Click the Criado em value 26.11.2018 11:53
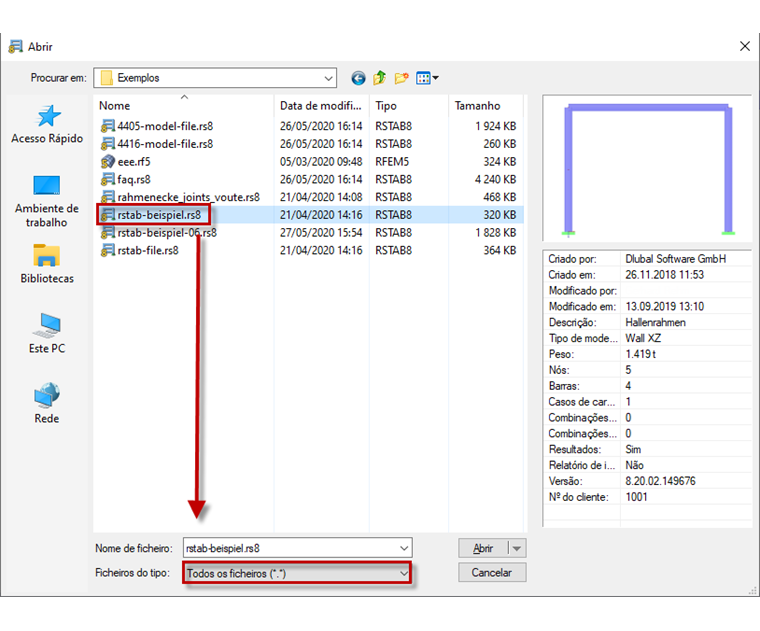This screenshot has height=631, width=760. point(665,275)
